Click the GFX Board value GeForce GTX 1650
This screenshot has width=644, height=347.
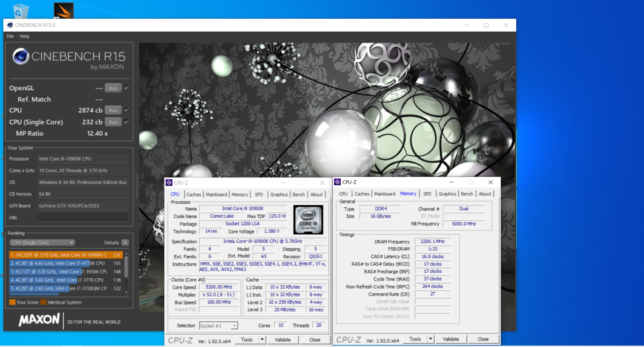[x=83, y=206]
